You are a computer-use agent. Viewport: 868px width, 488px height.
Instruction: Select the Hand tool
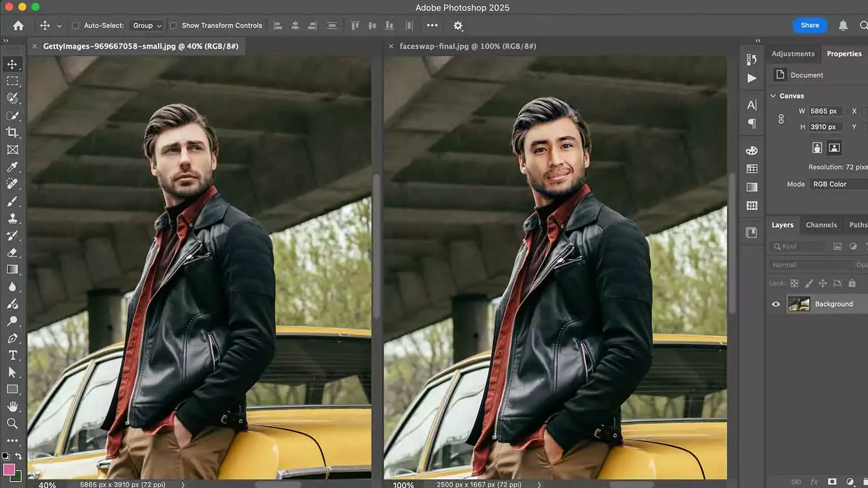[x=12, y=407]
